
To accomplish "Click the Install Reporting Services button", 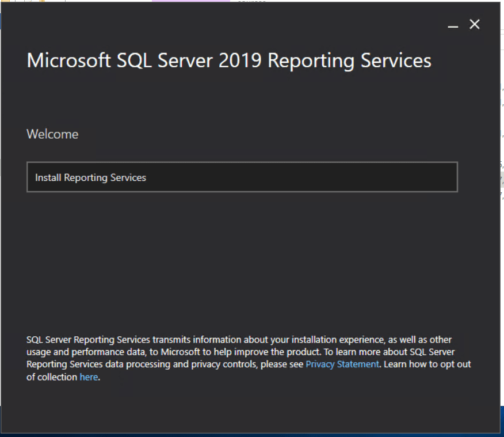I will click(x=242, y=177).
